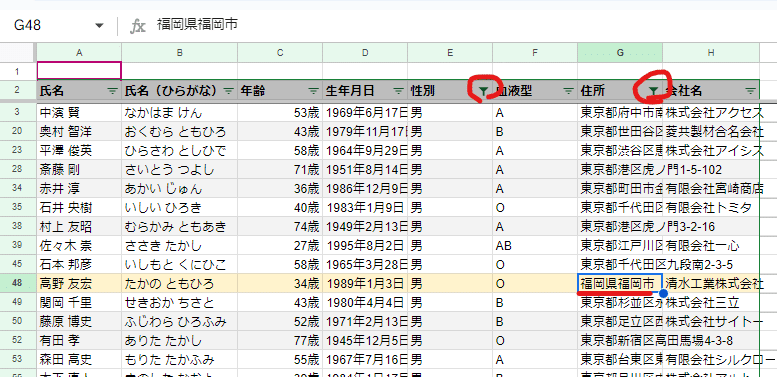
Task: Select column E header
Action: [450, 53]
